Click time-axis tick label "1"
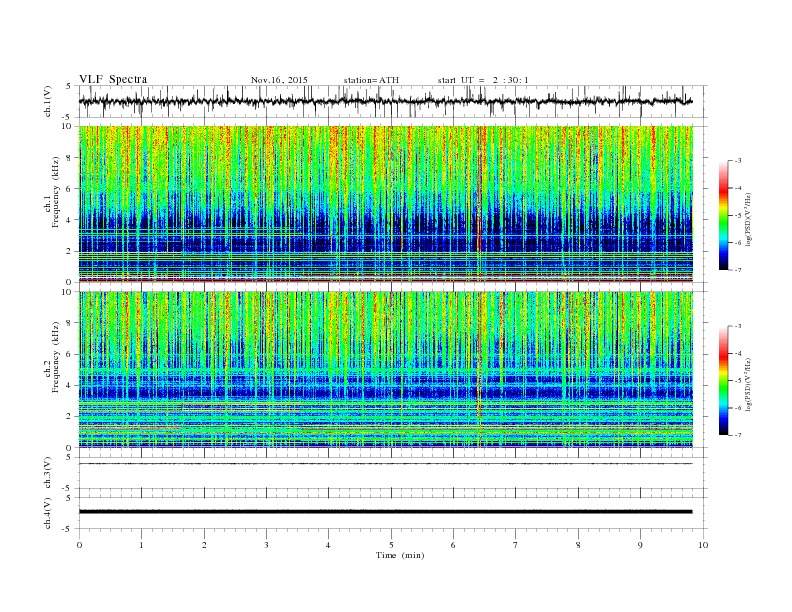The image size is (792, 612). (141, 545)
